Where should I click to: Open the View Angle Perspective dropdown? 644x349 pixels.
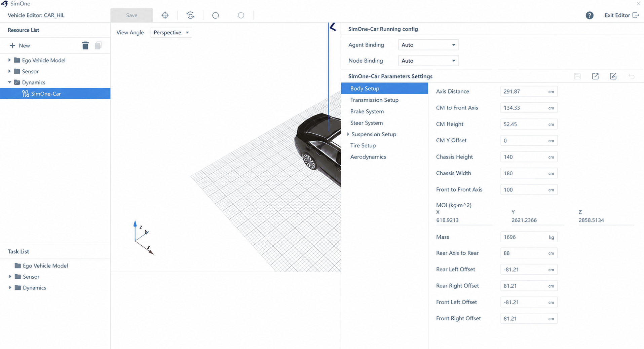pyautogui.click(x=171, y=32)
